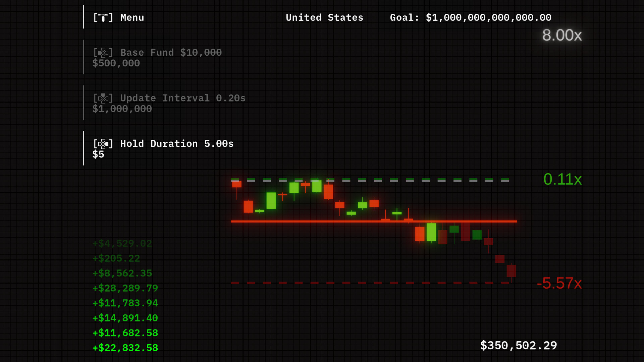Image resolution: width=644 pixels, height=362 pixels.
Task: Click the newest profit entry +$22,832.58
Action: pos(125,348)
